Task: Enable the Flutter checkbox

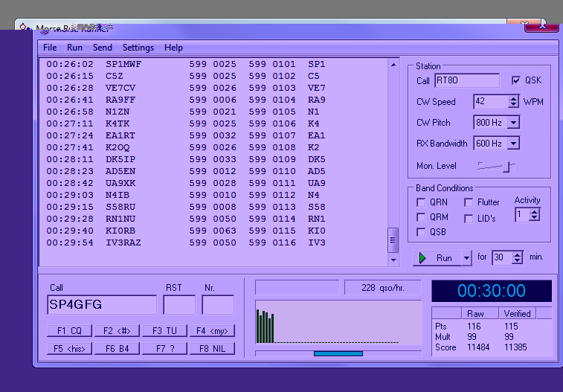Action: [x=469, y=202]
